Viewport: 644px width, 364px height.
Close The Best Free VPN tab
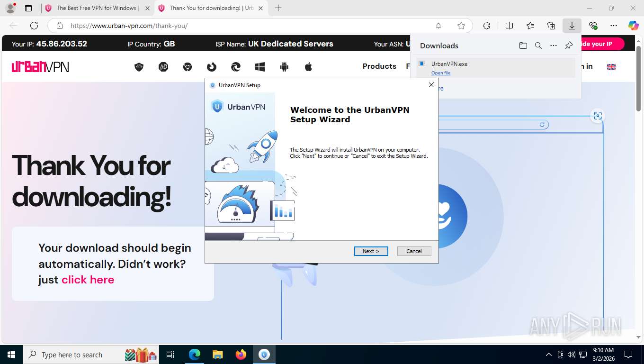point(147,8)
